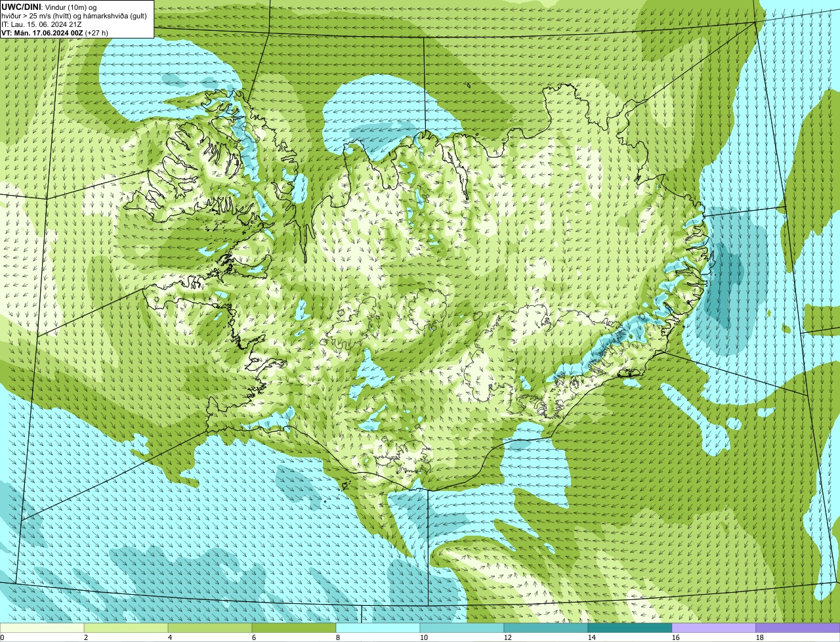This screenshot has width=840, height=642.
Task: Click the "16" label on the color scale
Action: [676, 637]
